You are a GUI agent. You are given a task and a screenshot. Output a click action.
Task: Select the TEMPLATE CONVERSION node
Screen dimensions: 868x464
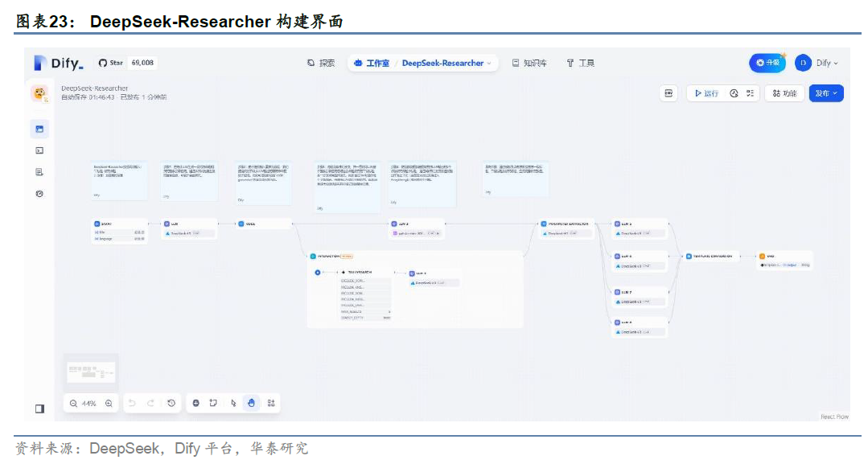(712, 257)
